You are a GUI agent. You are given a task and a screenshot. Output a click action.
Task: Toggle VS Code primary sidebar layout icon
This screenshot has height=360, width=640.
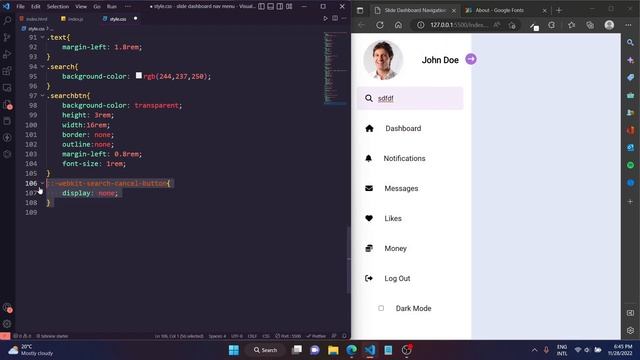[261, 6]
